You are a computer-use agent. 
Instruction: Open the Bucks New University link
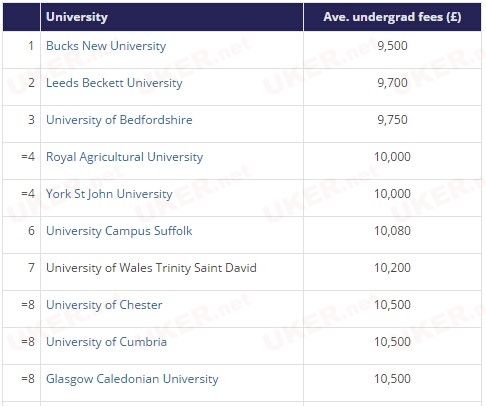pos(106,46)
